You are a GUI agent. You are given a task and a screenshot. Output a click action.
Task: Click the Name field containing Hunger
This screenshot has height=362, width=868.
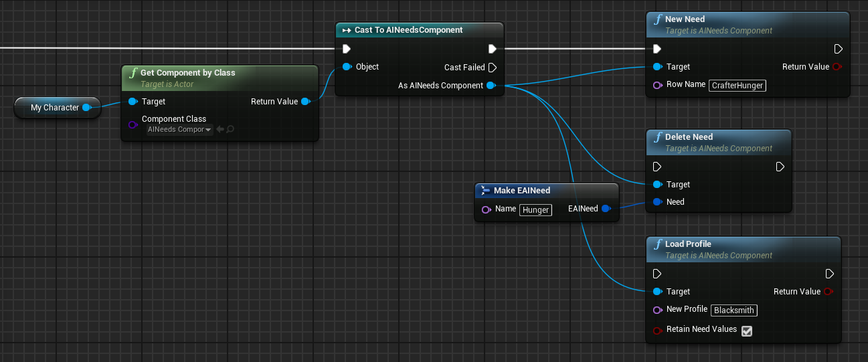(x=535, y=210)
